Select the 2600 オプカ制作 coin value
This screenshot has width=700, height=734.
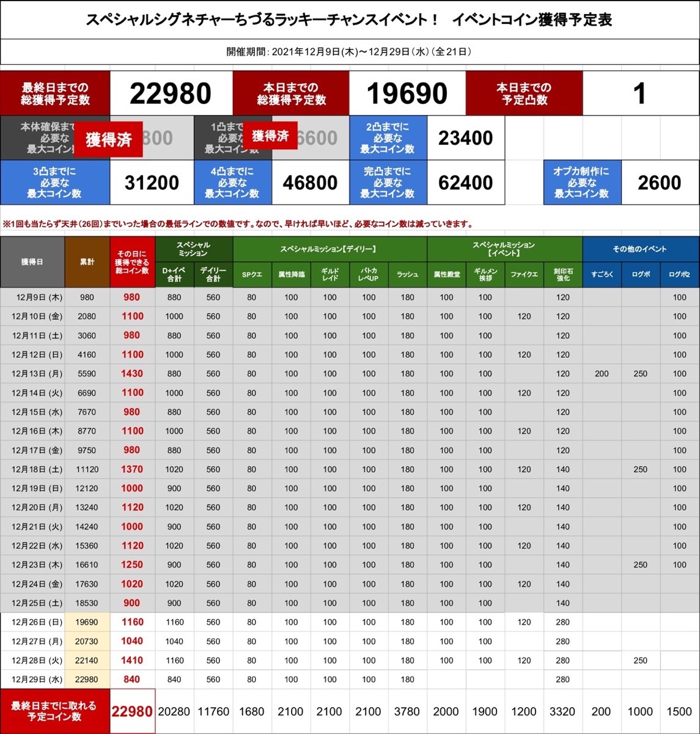pyautogui.click(x=659, y=183)
